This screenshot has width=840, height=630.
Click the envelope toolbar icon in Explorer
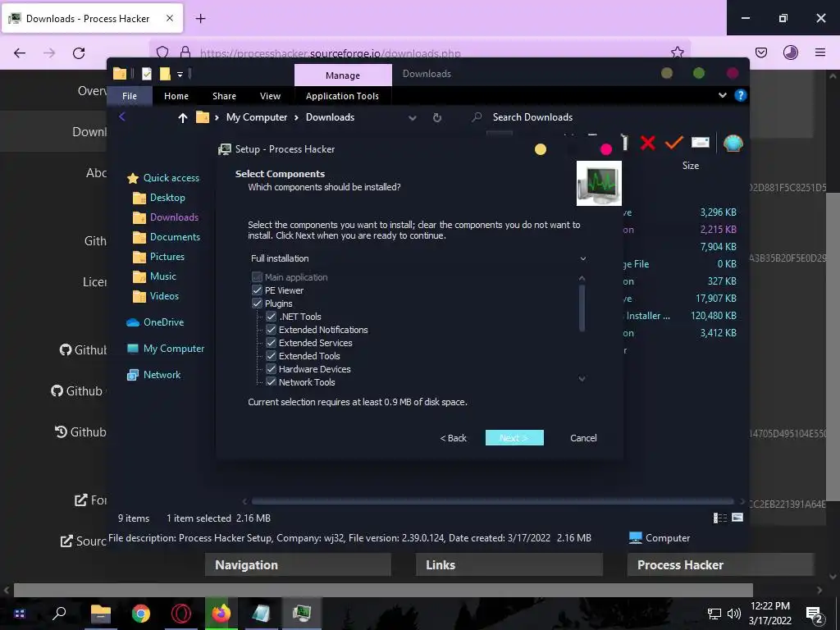pyautogui.click(x=701, y=143)
